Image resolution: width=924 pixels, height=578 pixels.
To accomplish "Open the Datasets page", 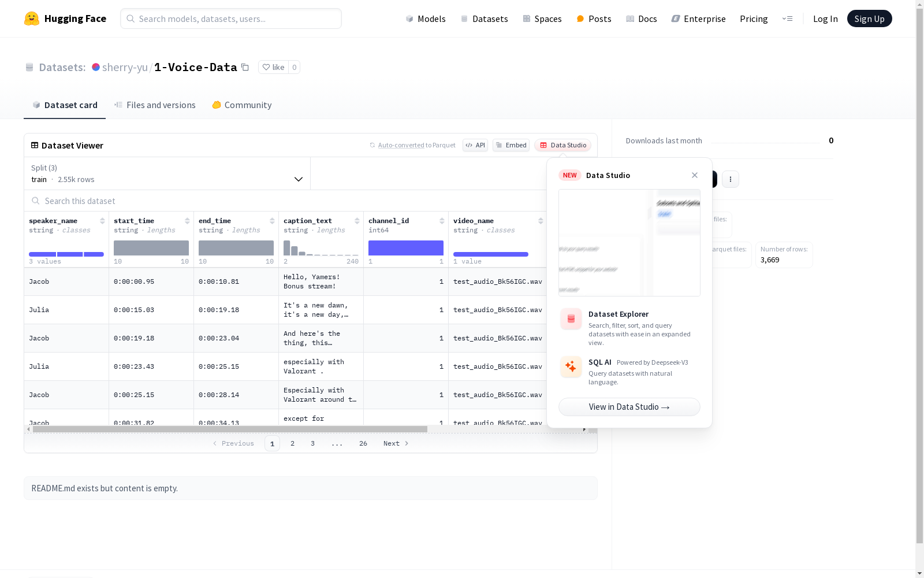I will tap(484, 18).
